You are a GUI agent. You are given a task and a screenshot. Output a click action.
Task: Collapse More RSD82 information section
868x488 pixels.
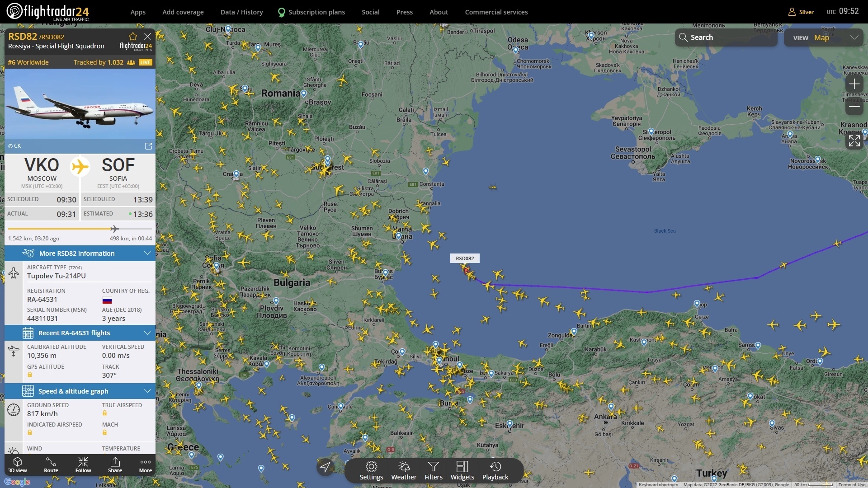[80, 253]
